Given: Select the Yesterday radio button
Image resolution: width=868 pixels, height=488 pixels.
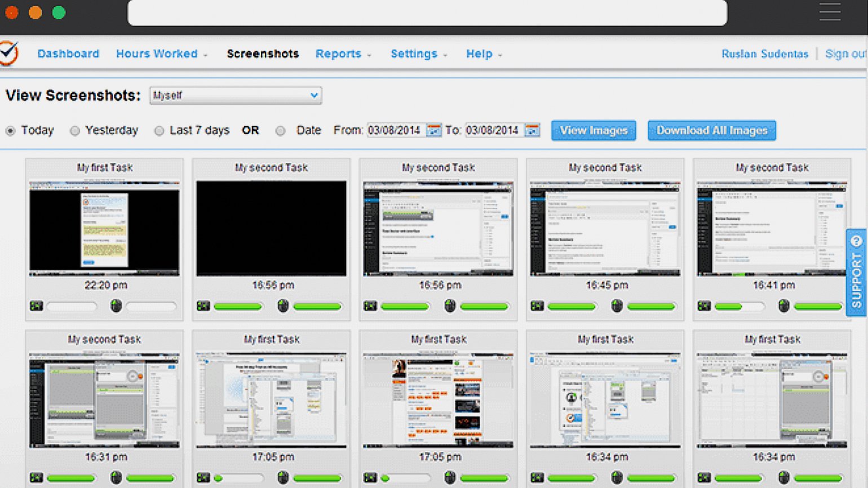Looking at the screenshot, I should coord(74,131).
